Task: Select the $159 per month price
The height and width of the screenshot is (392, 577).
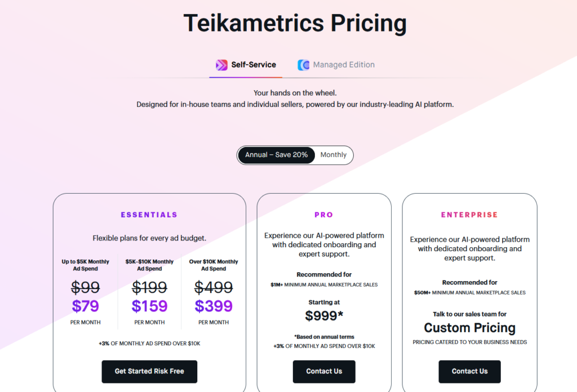Action: coord(149,306)
